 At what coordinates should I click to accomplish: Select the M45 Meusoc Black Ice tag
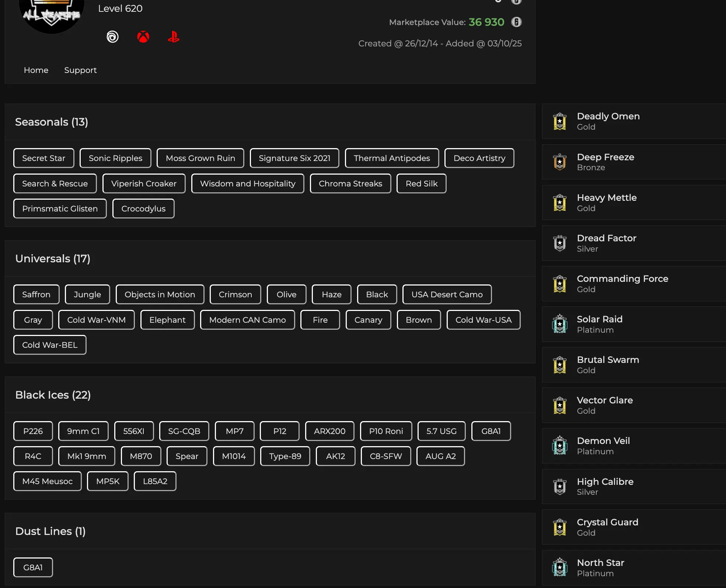click(47, 481)
